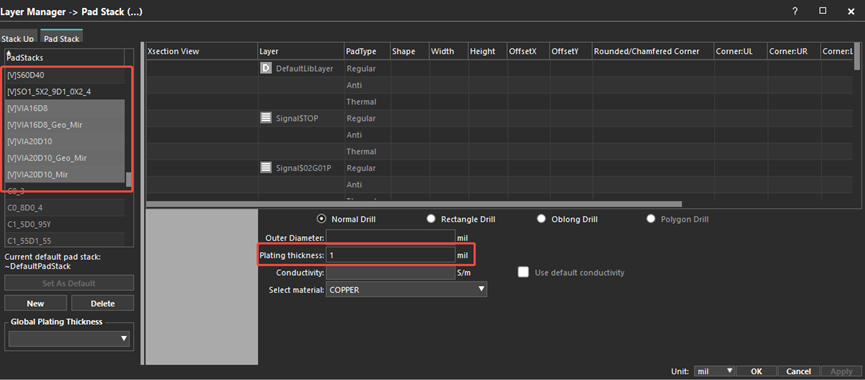Select Normal Drill radio button

coord(321,219)
